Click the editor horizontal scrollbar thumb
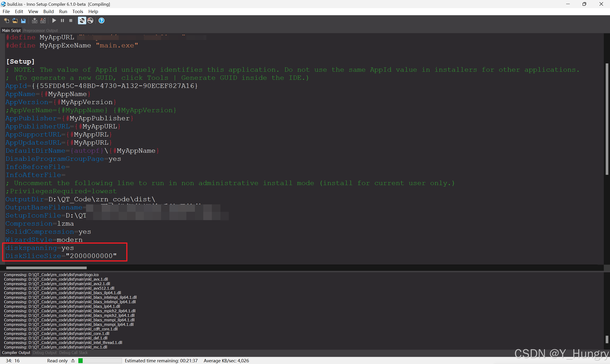 46,268
